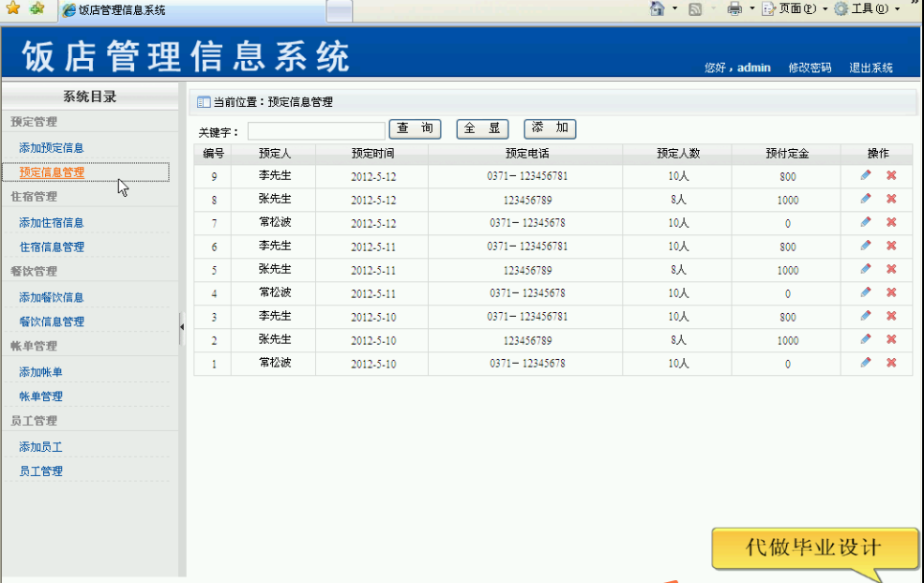924x583 pixels.
Task: Edit reservation row 5 pencil icon
Action: [865, 268]
